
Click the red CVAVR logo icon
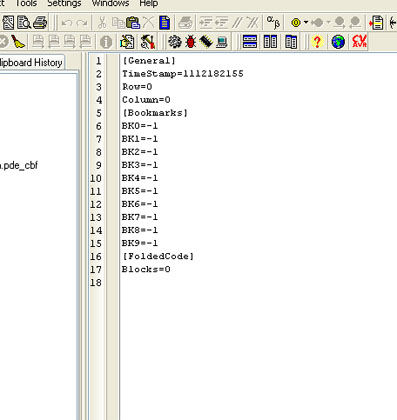click(359, 41)
